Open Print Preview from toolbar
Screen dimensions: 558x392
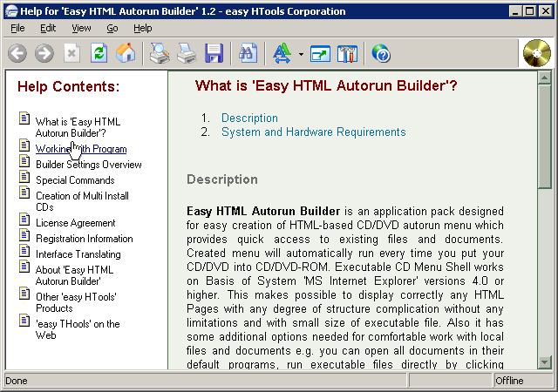pyautogui.click(x=159, y=54)
